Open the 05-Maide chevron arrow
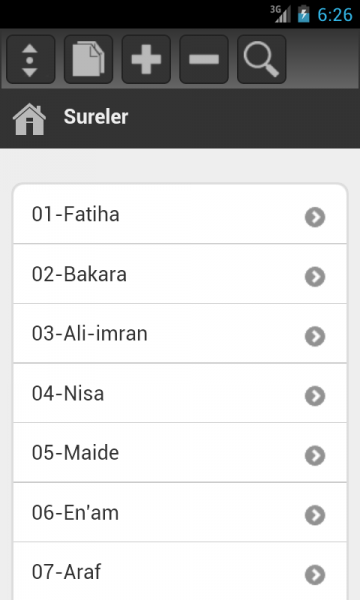The image size is (360, 600). (x=315, y=455)
